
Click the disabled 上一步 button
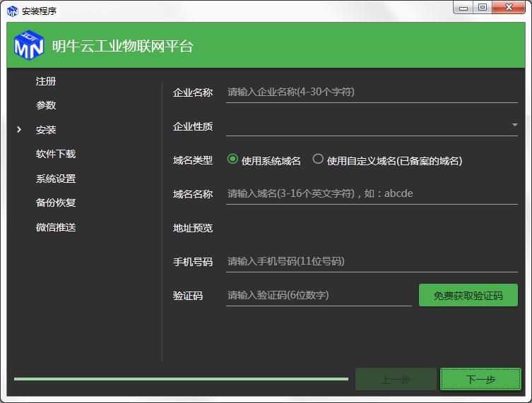(396, 379)
